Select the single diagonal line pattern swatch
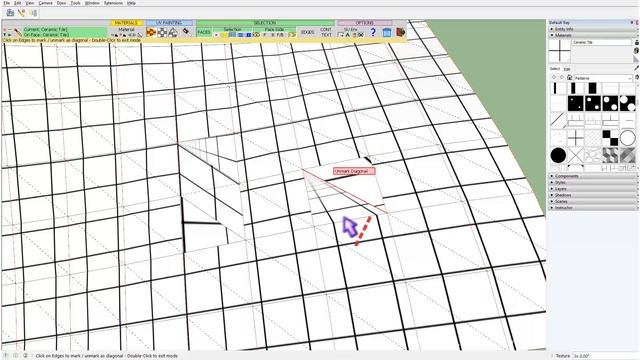Image resolution: width=640 pixels, height=360 pixels. (x=558, y=120)
